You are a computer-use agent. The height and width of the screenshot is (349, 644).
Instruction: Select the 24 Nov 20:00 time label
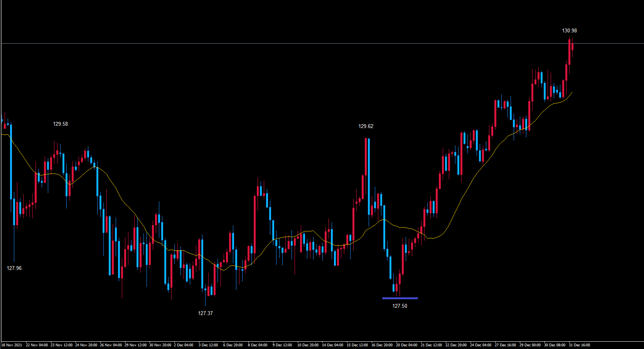click(86, 345)
